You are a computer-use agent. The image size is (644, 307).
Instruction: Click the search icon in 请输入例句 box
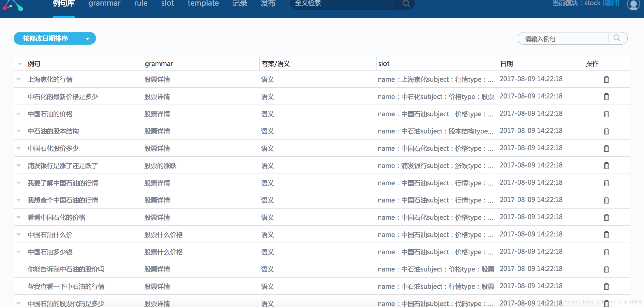tap(617, 38)
